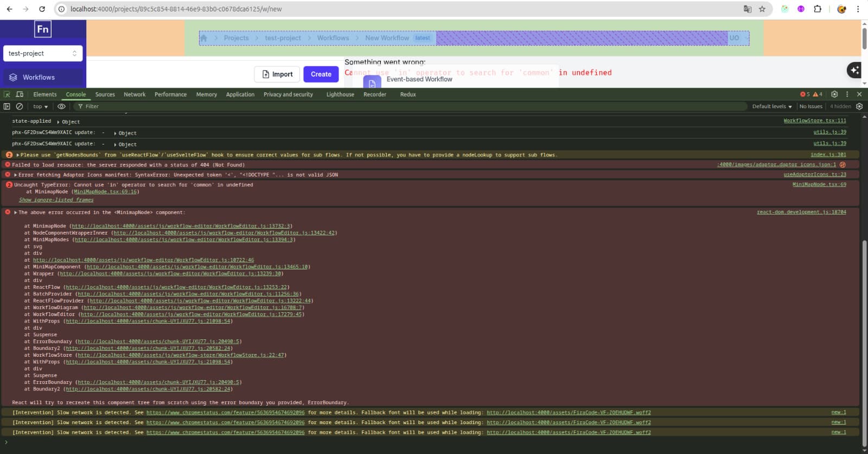Click the translate page icon in address bar
Viewport: 868px width, 454px height.
point(748,9)
